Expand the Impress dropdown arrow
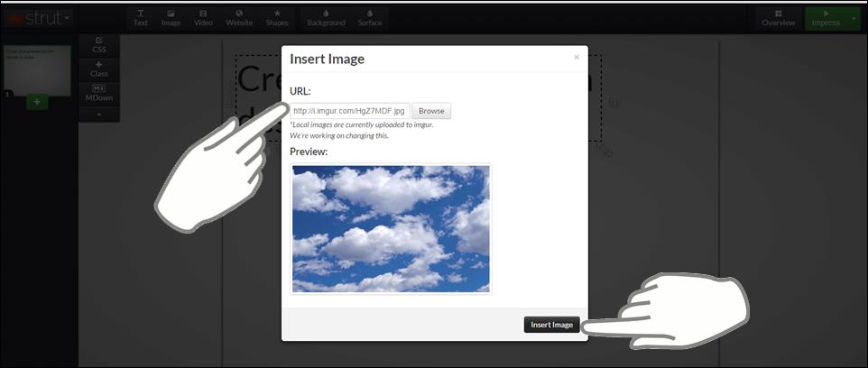This screenshot has width=868, height=368. click(x=853, y=18)
